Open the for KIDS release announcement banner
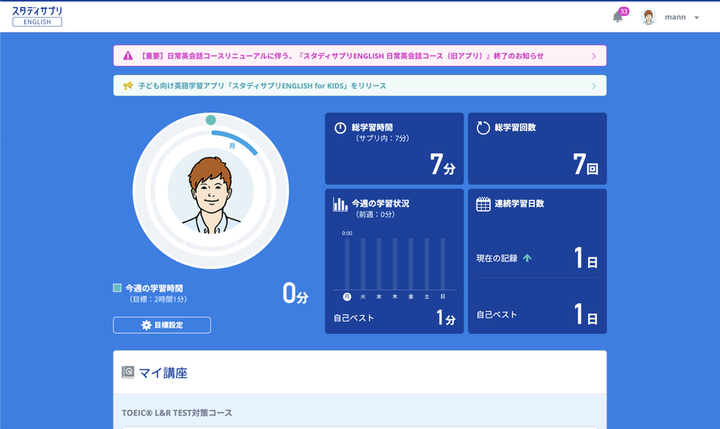The image size is (720, 429). pos(360,86)
